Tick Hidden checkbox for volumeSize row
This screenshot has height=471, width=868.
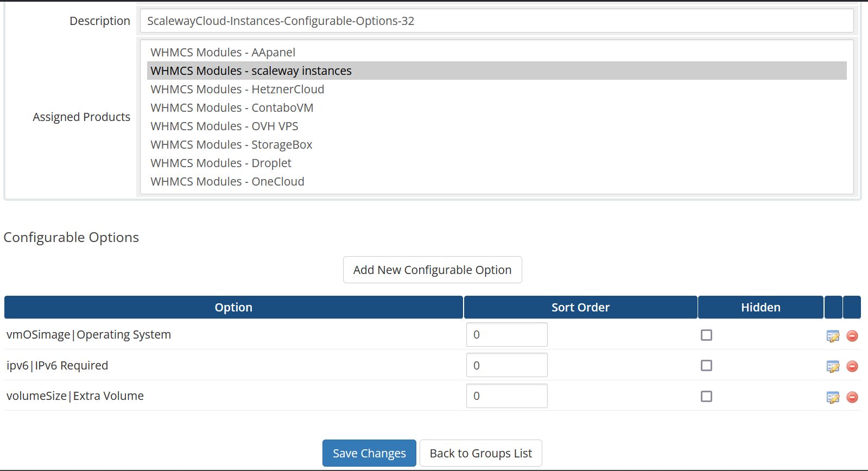[x=706, y=396]
